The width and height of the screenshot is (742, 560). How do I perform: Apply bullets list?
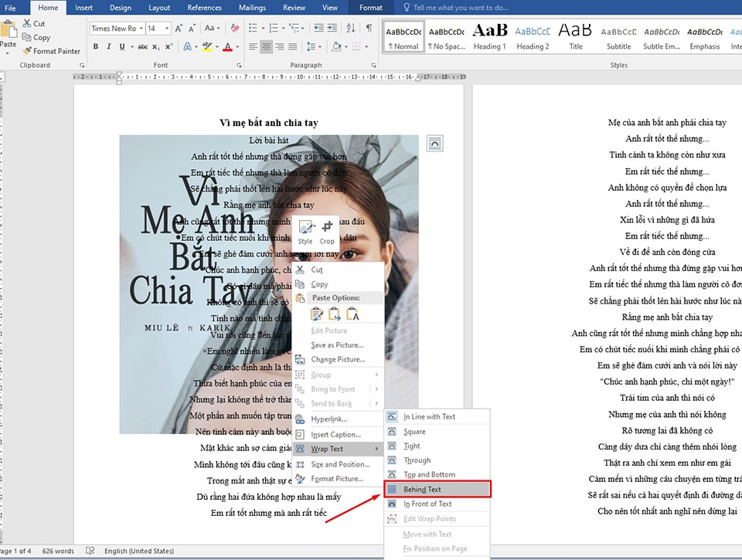pyautogui.click(x=253, y=28)
